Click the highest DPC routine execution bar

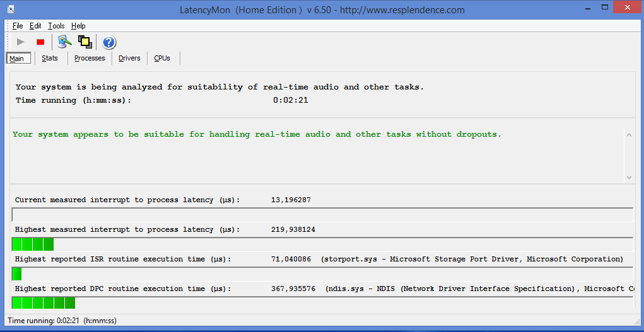click(x=322, y=303)
